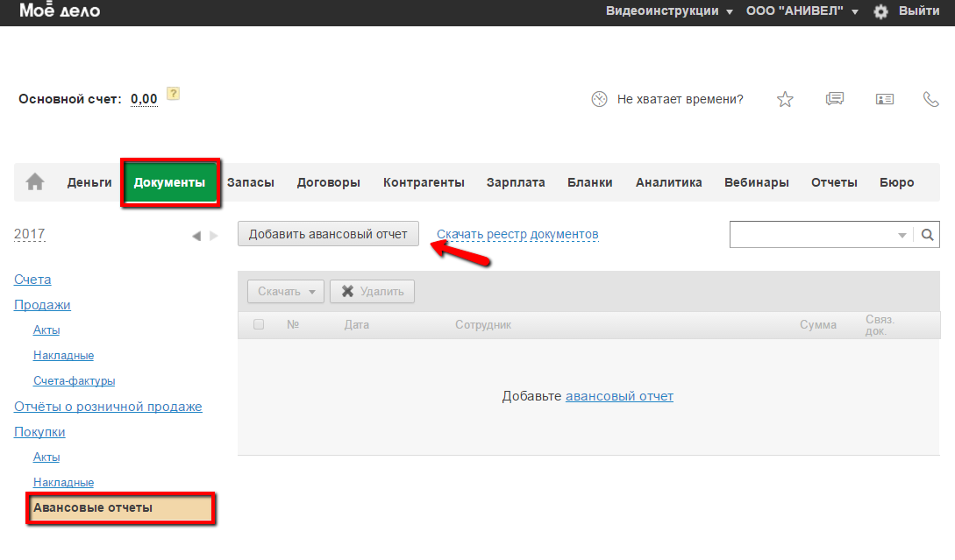Click the Удалить button
This screenshot has height=560, width=955.
coord(372,292)
